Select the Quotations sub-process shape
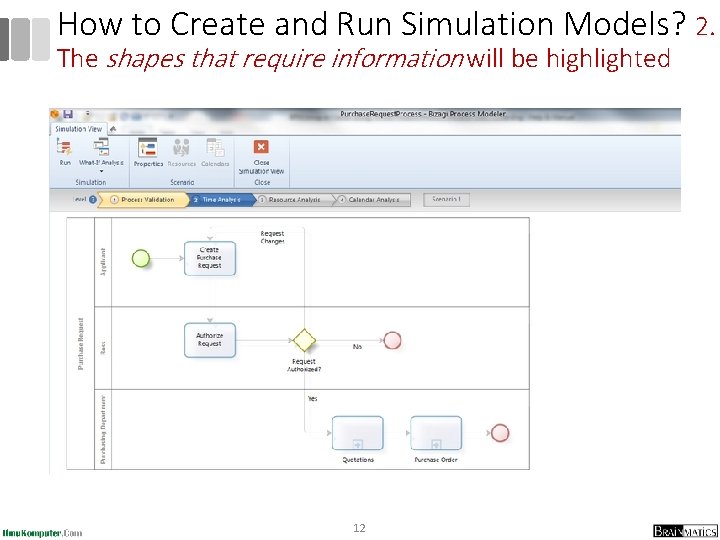This screenshot has height=540, width=720. pyautogui.click(x=358, y=433)
